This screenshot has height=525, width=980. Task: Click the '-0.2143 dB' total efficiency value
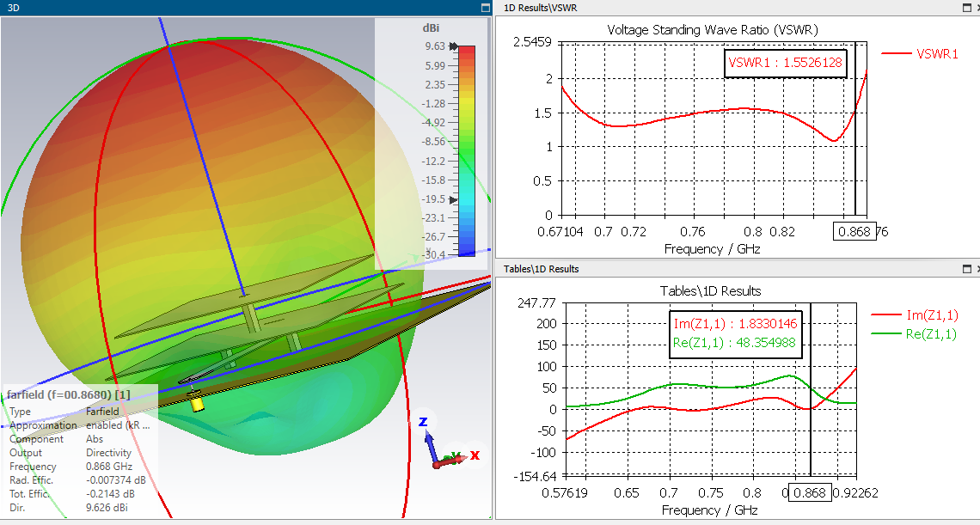110,494
